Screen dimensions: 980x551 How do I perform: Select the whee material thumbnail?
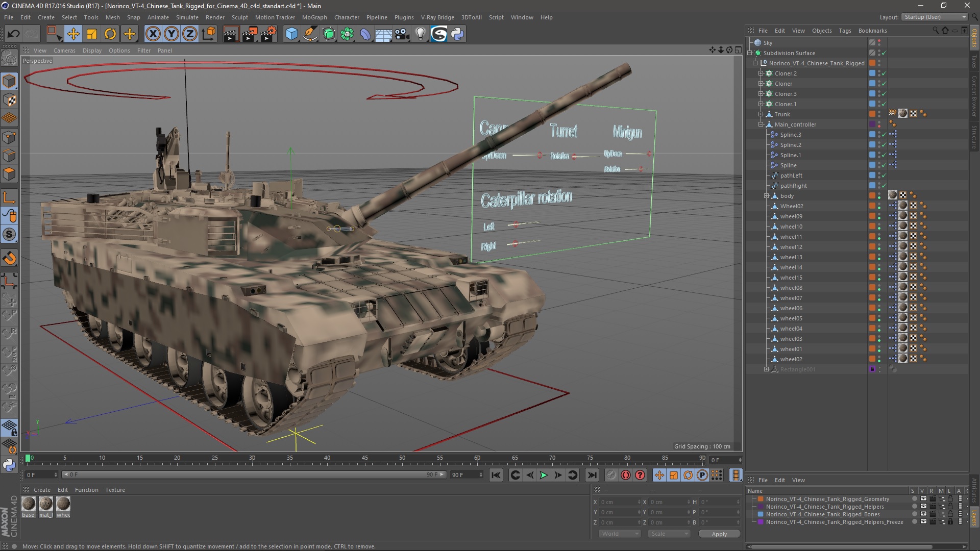click(x=63, y=505)
